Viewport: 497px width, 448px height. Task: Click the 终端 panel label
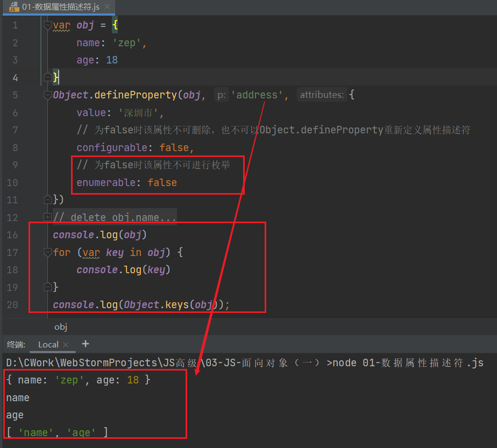[x=16, y=344]
